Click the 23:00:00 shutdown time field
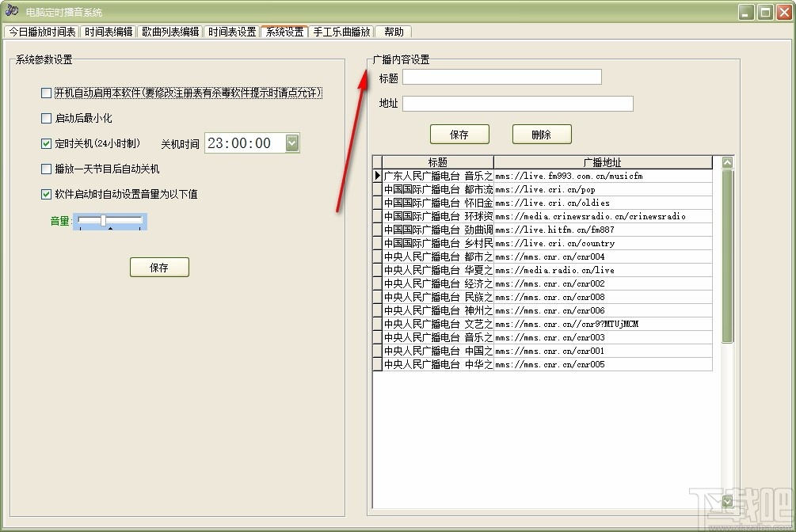Screen dimensions: 796x532 pos(246,143)
